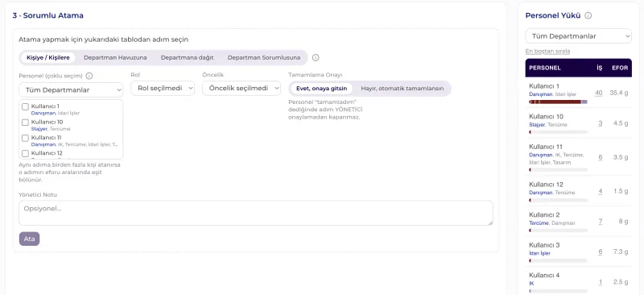644x295 pixels.
Task: Click the Ata button
Action: tap(29, 239)
